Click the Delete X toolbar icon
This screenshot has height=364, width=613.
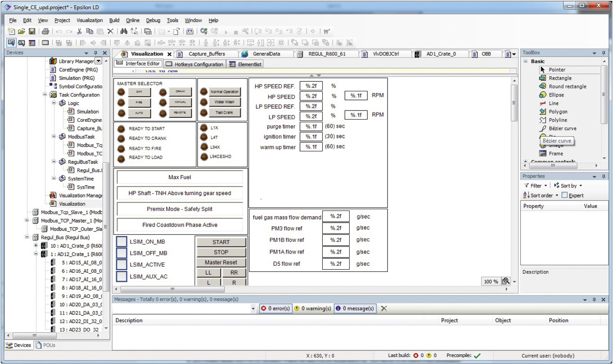coord(111,32)
